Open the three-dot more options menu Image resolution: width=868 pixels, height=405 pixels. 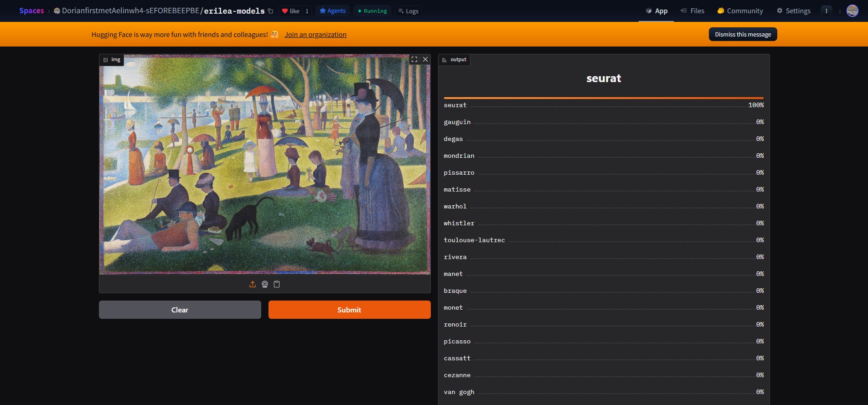pos(826,11)
